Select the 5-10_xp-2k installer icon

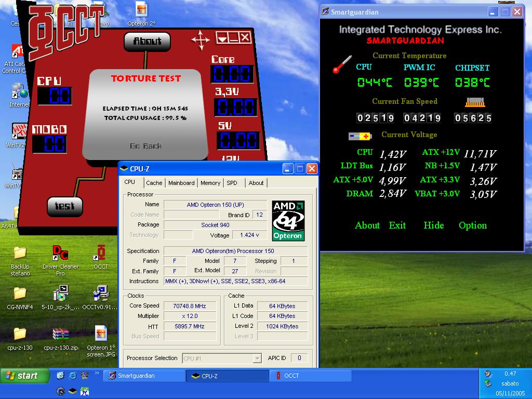coord(61,298)
